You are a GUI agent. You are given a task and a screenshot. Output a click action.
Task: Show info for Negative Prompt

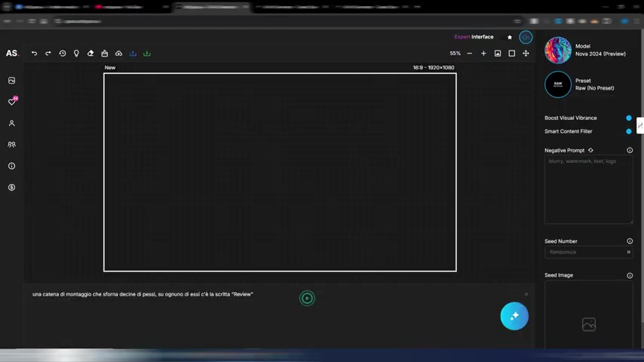point(630,150)
